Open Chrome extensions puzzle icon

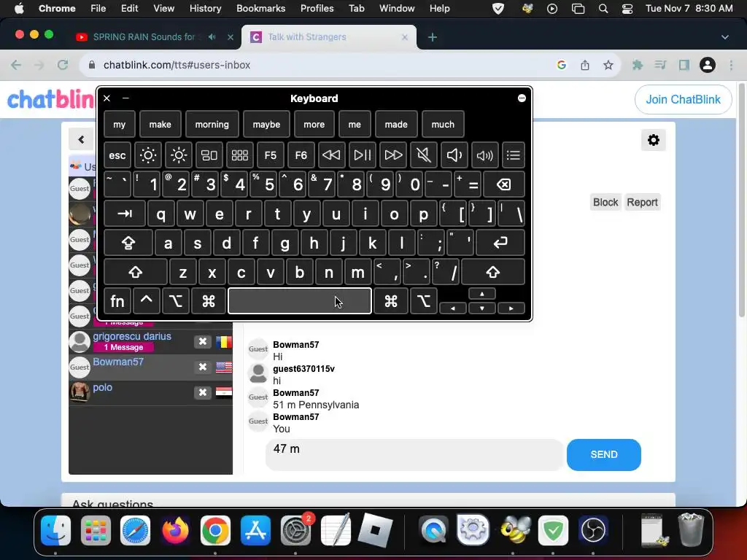click(637, 65)
